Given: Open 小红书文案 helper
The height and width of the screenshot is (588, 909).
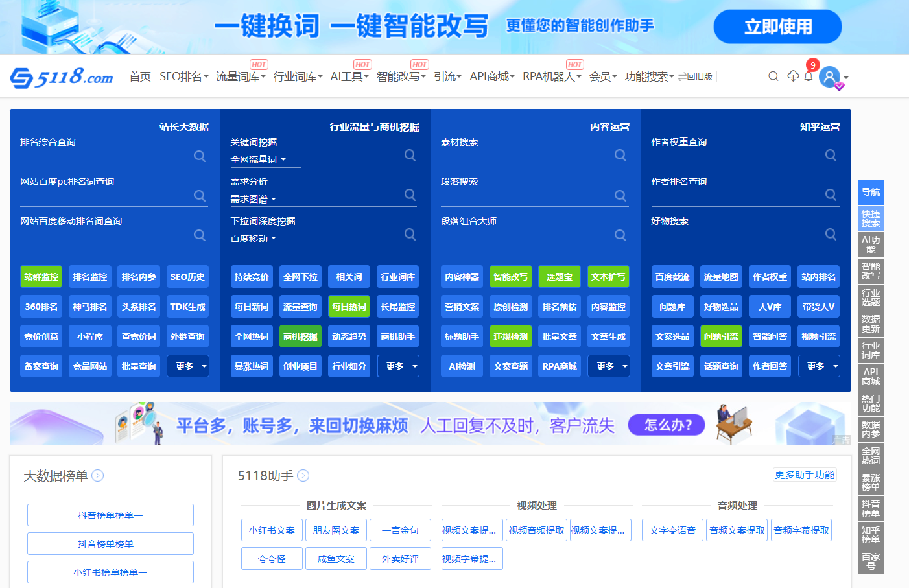Looking at the screenshot, I should pos(272,530).
